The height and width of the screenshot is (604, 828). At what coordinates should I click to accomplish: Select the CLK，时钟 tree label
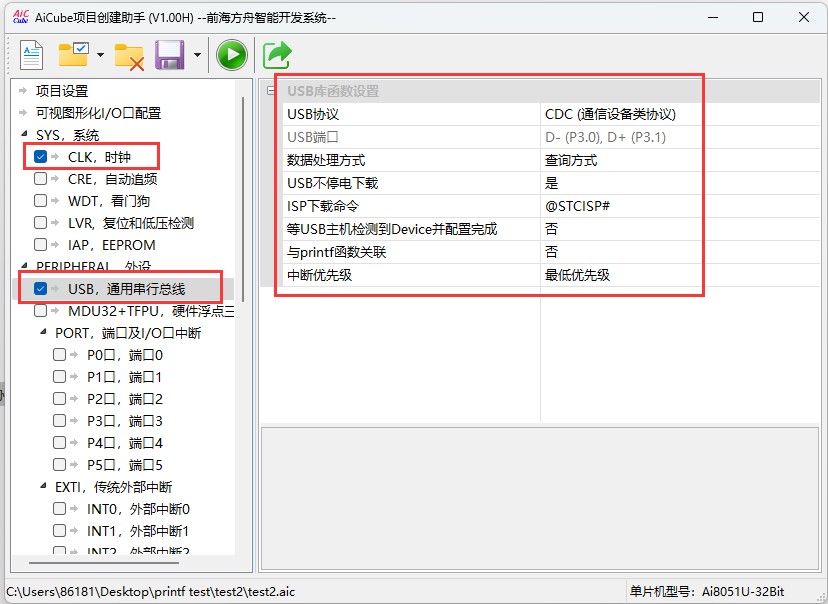(x=99, y=157)
